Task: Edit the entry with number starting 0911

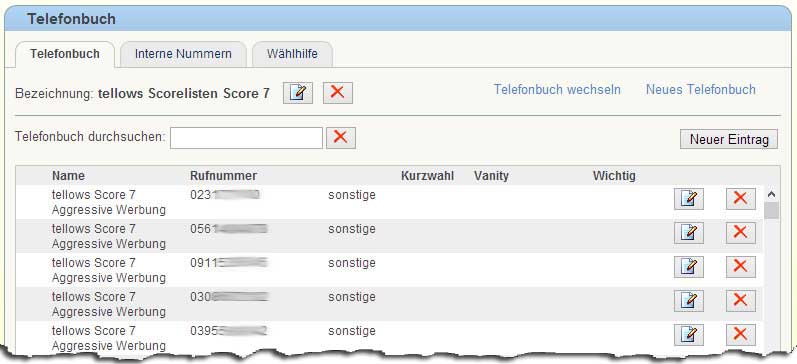Action: click(x=689, y=267)
